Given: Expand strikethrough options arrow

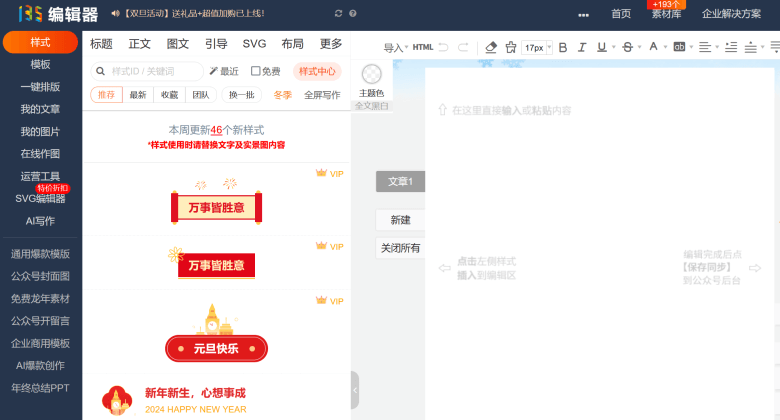Looking at the screenshot, I should pos(640,47).
